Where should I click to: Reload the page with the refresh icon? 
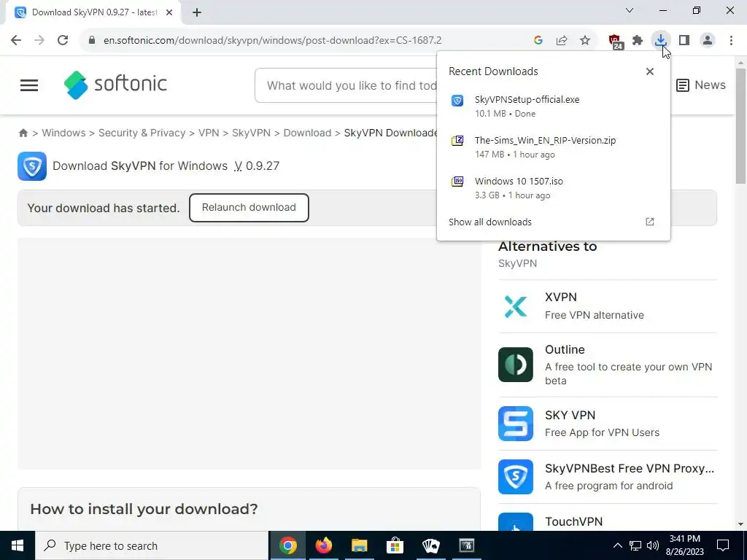point(63,41)
